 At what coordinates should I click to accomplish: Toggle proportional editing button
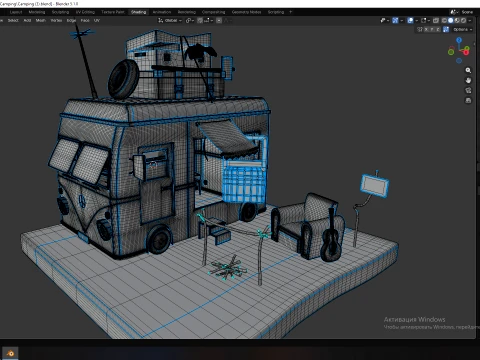point(219,20)
